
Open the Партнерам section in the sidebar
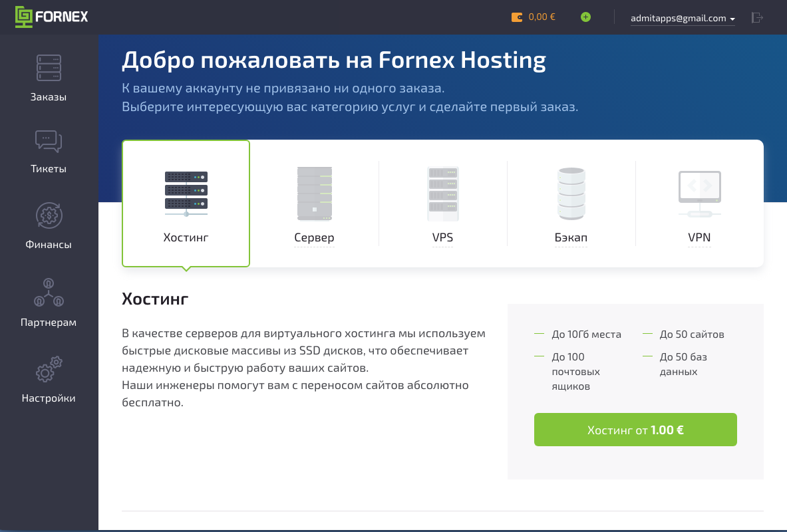tap(49, 303)
